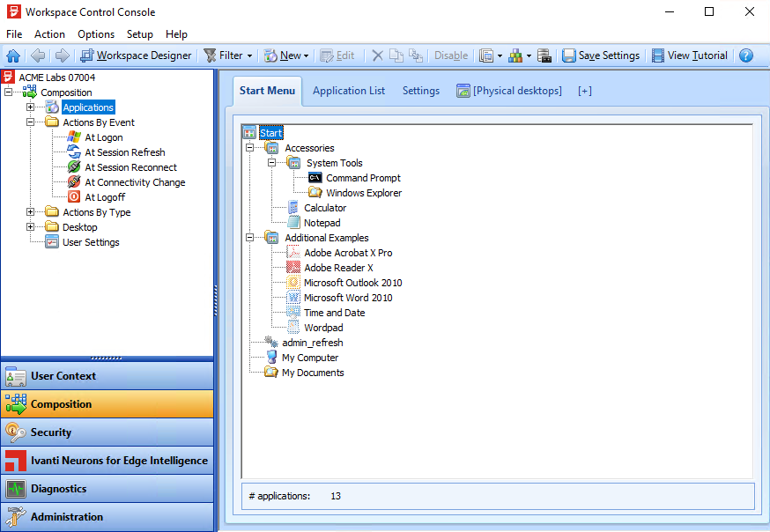Click the Copy icon in toolbar
This screenshot has height=532, width=770.
(x=396, y=55)
